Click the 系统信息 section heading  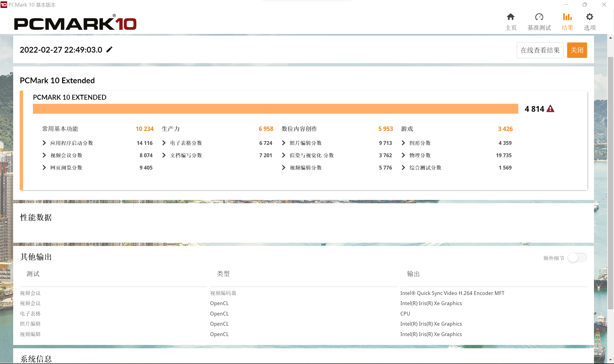[36, 359]
